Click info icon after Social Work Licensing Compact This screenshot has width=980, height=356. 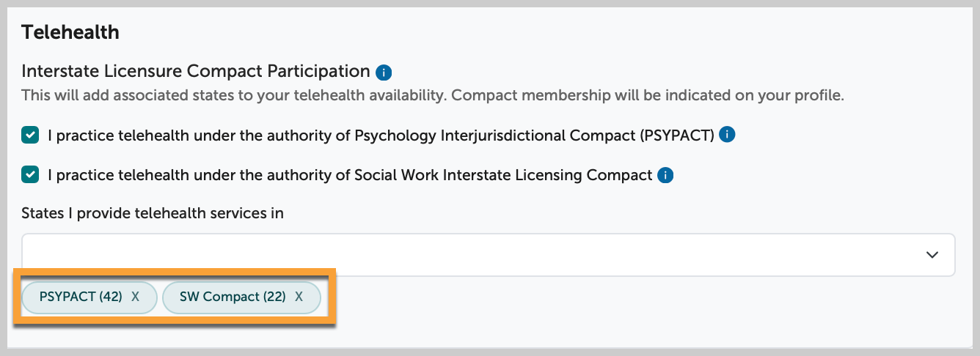click(x=665, y=175)
